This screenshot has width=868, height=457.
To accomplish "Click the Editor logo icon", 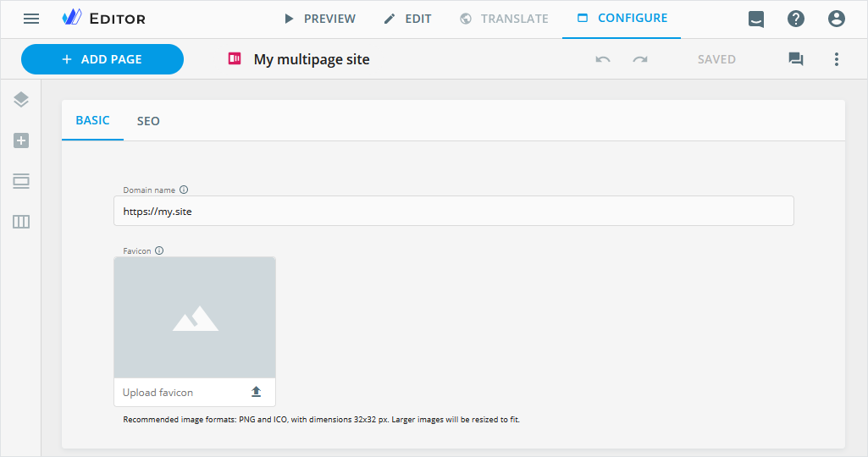I will coord(72,18).
